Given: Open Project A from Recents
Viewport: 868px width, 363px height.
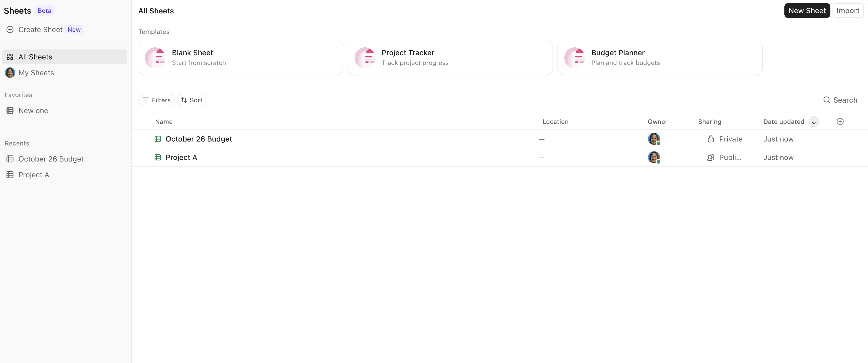Looking at the screenshot, I should tap(64, 175).
